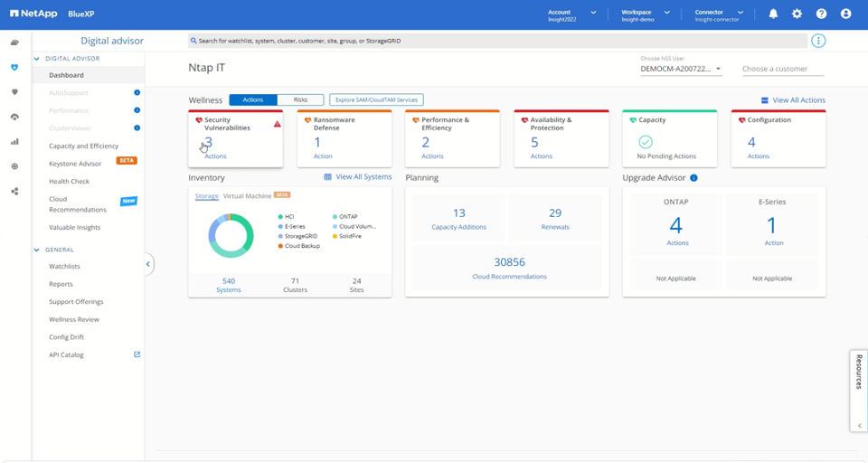Switch to Virtual Machine inventory tab
This screenshot has height=463, width=868.
pos(247,196)
